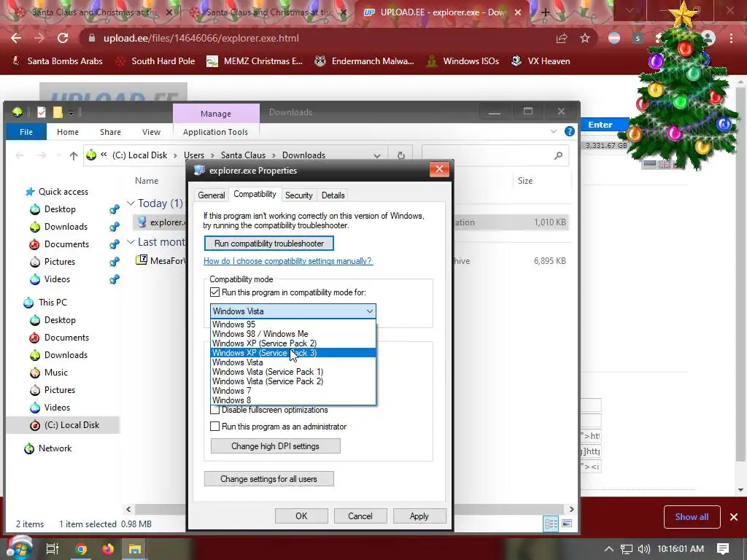Select (C:) Local Disk in sidebar
The image size is (747, 560).
tap(64, 425)
